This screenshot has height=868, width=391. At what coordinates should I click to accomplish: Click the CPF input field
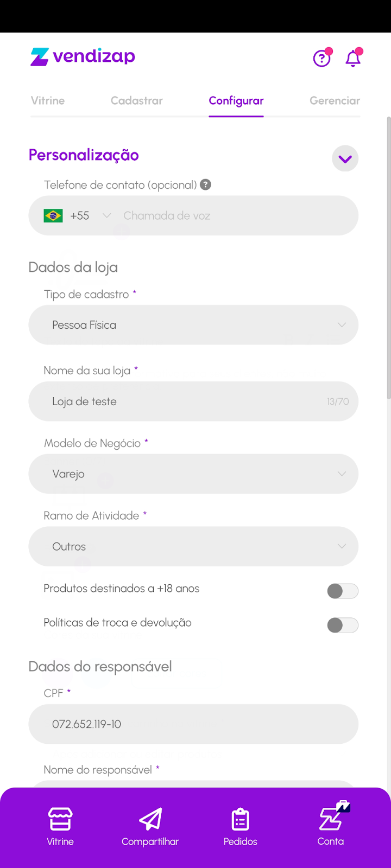(x=193, y=724)
